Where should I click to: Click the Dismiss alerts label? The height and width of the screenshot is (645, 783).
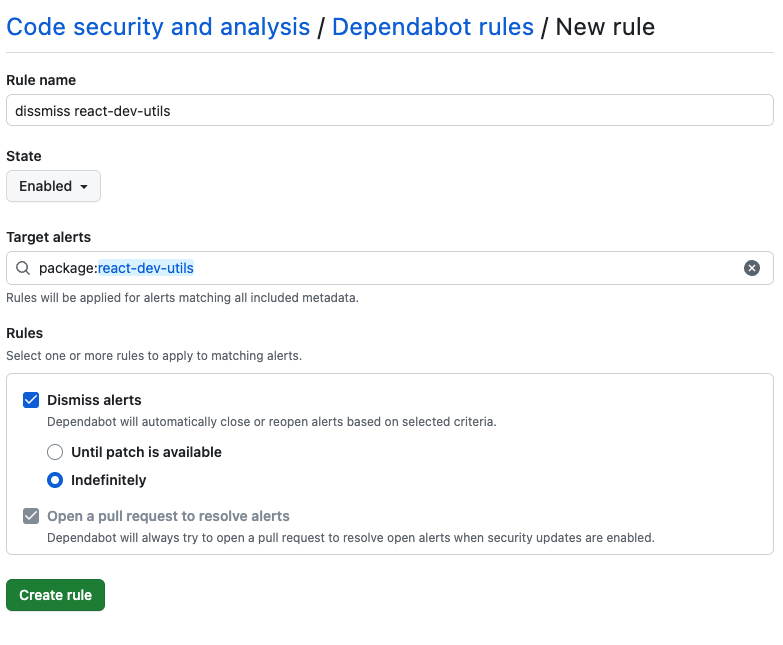(94, 400)
